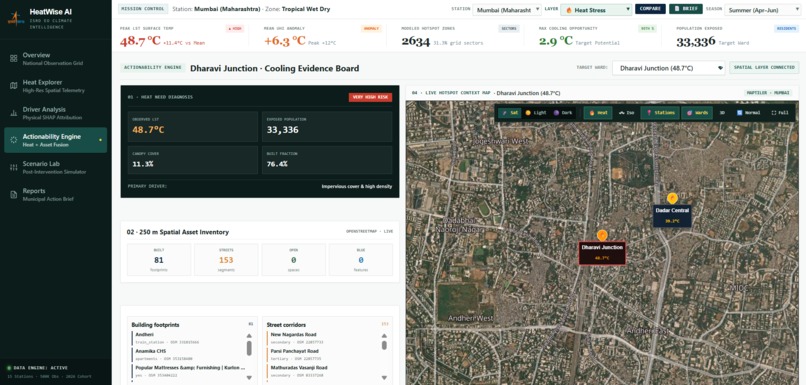806x385 pixels.
Task: Open Scenario Lab simulator page
Action: point(56,168)
